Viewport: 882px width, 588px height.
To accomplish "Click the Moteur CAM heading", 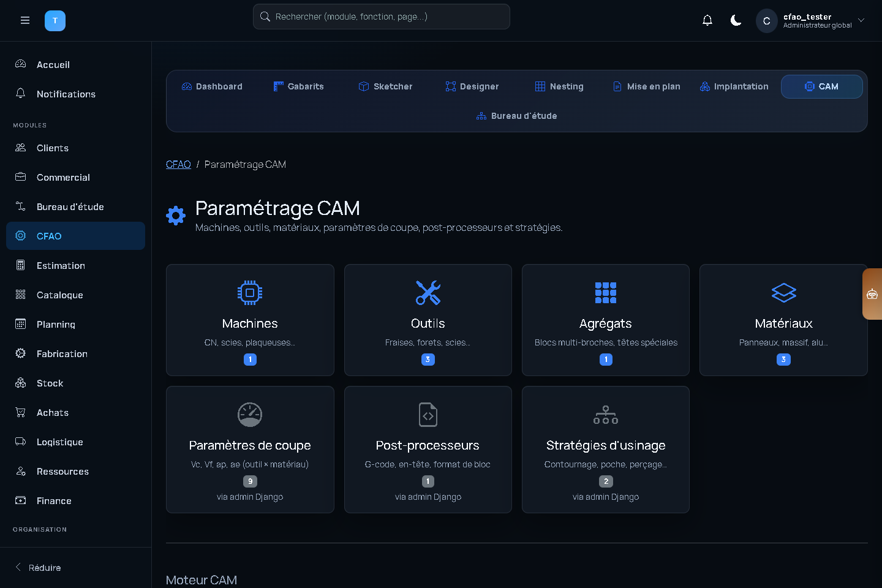I will pos(202,580).
